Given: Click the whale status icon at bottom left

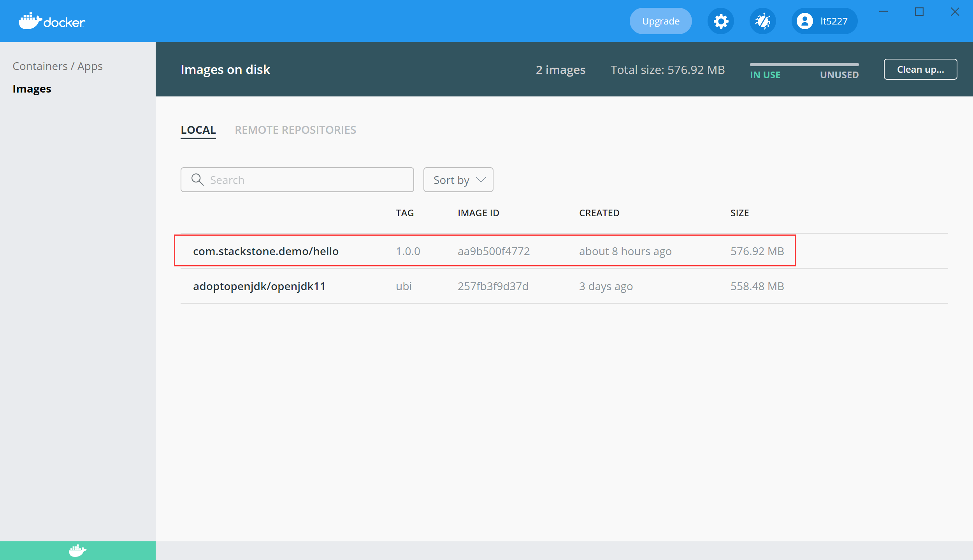Looking at the screenshot, I should point(77,550).
